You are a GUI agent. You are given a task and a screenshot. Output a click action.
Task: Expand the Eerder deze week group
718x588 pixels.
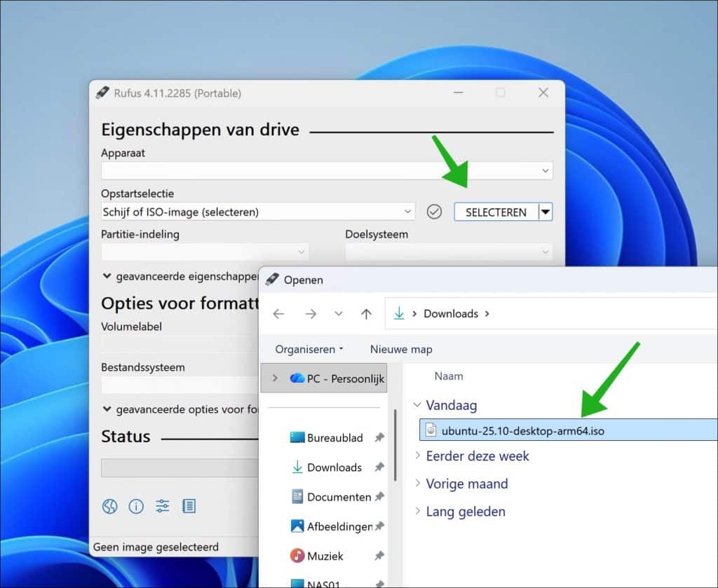point(418,456)
